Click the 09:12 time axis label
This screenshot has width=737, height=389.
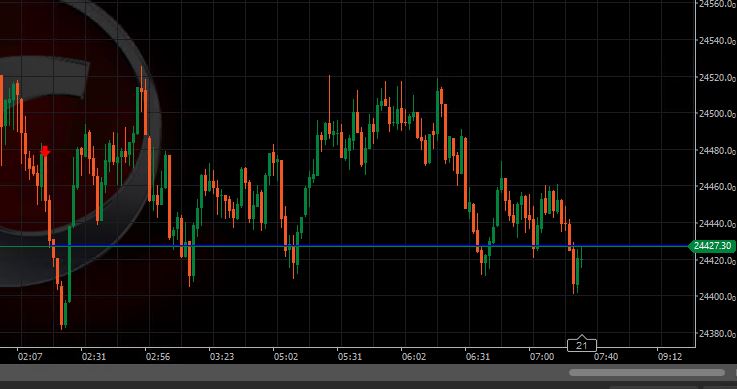(x=669, y=357)
